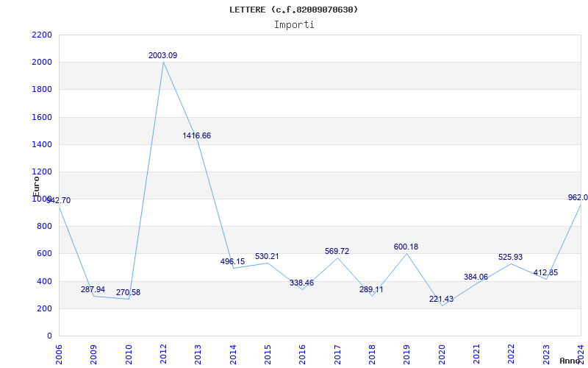Viewport: 588px width, 368px height.
Task: Click the 2000 y-axis tick
Action: pyautogui.click(x=42, y=63)
